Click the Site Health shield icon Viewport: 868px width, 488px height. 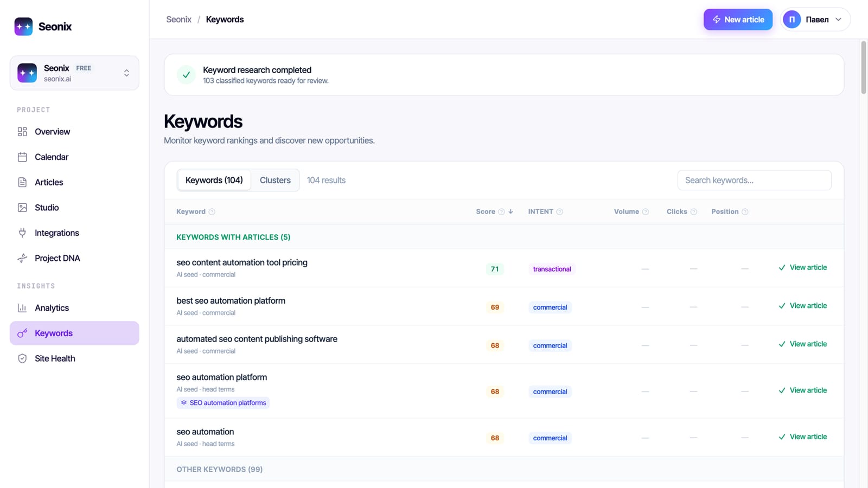(22, 358)
